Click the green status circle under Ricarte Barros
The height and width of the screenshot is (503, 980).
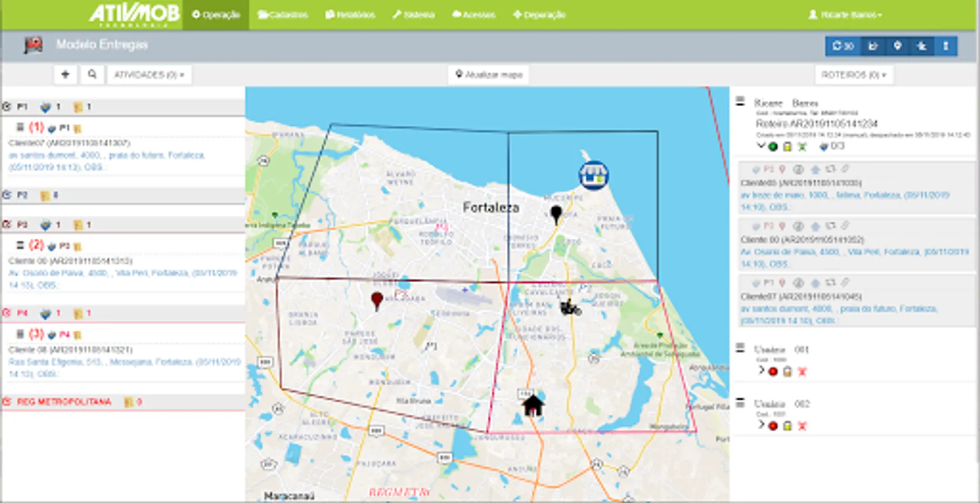(773, 147)
